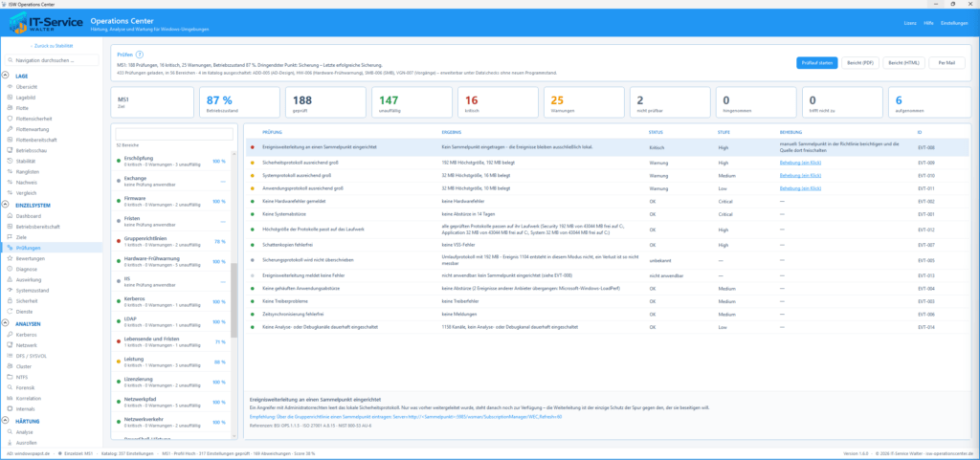
Task: Select the NTFS folder icon
Action: (10, 377)
